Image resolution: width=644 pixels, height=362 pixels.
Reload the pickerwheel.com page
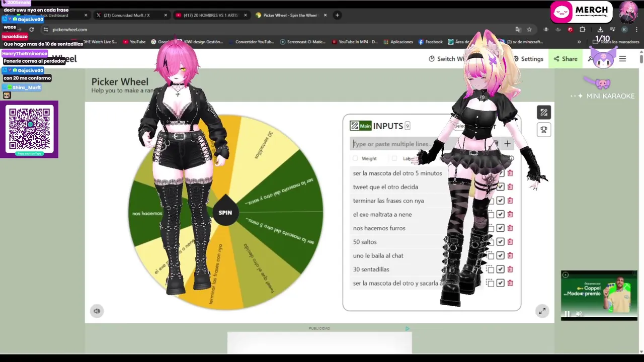point(31,30)
